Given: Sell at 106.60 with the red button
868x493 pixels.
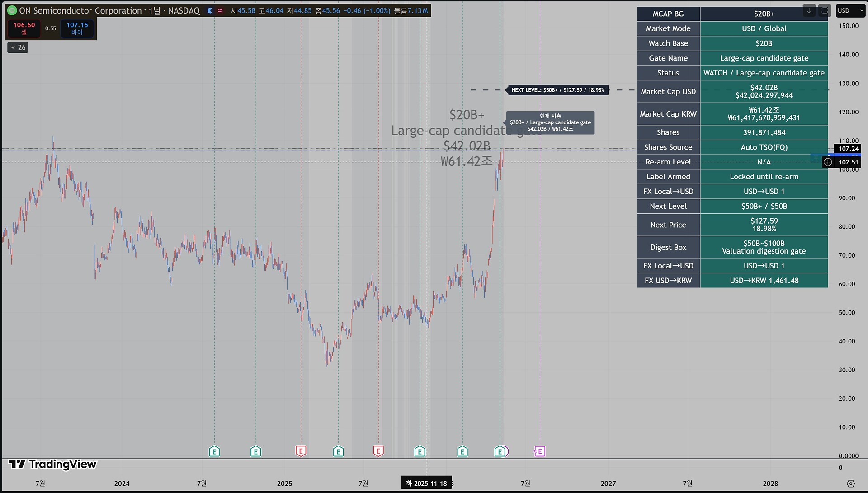Looking at the screenshot, I should 24,28.
